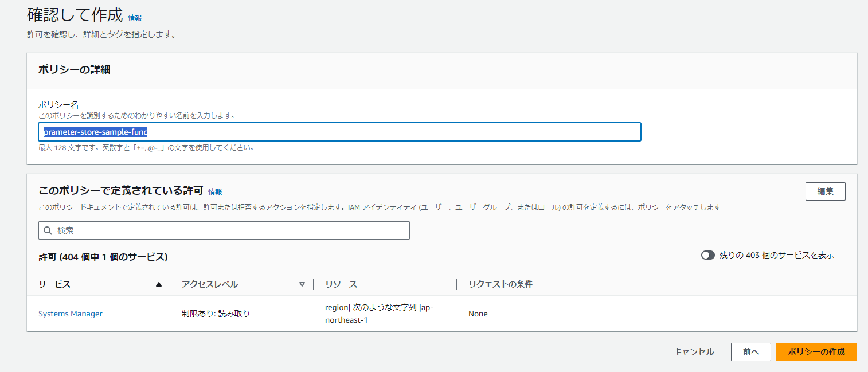Toggle 残りの 403 個のサービスを表示 switch
Viewport: 868px width, 372px height.
tap(707, 255)
